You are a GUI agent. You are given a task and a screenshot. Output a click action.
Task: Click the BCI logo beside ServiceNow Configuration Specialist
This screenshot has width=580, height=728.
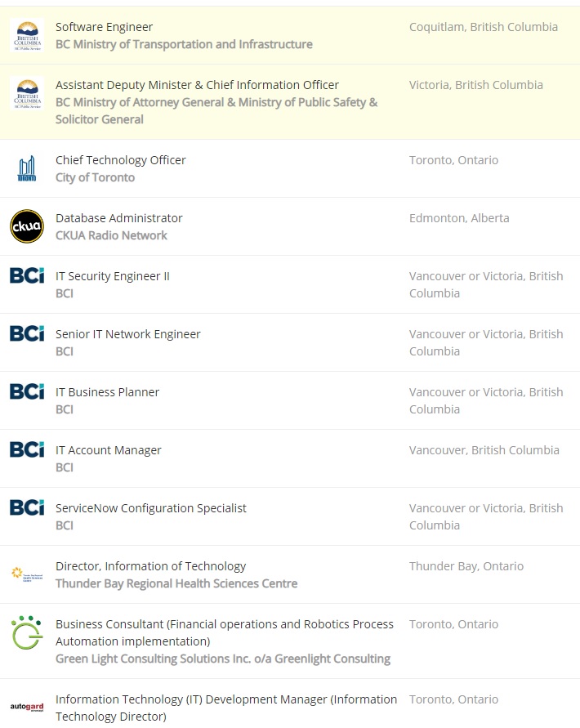click(x=27, y=507)
